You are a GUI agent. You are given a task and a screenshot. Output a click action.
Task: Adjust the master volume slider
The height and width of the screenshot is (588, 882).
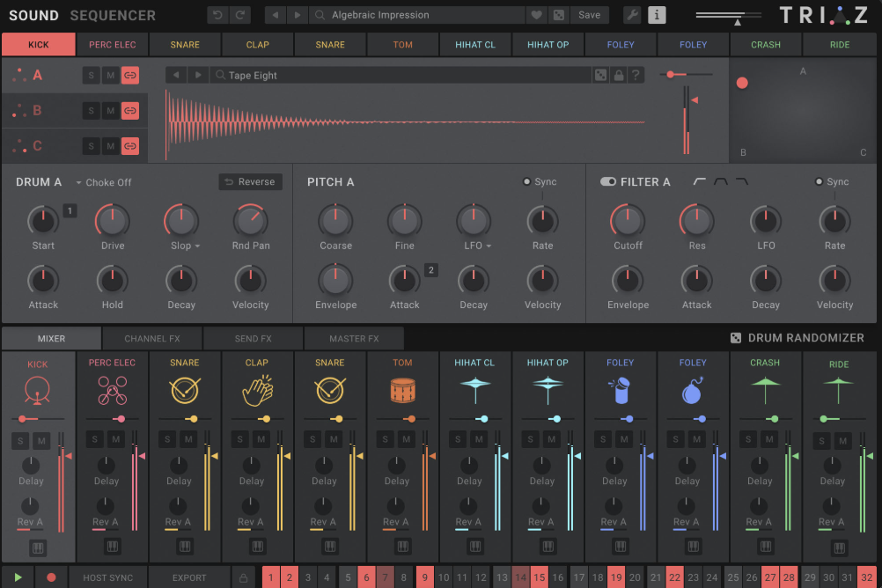coord(730,16)
